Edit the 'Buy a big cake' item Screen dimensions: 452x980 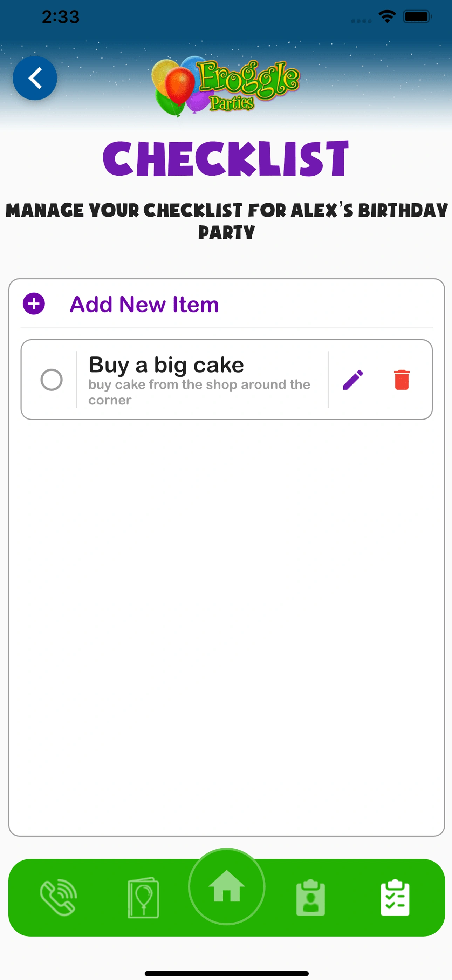[353, 380]
